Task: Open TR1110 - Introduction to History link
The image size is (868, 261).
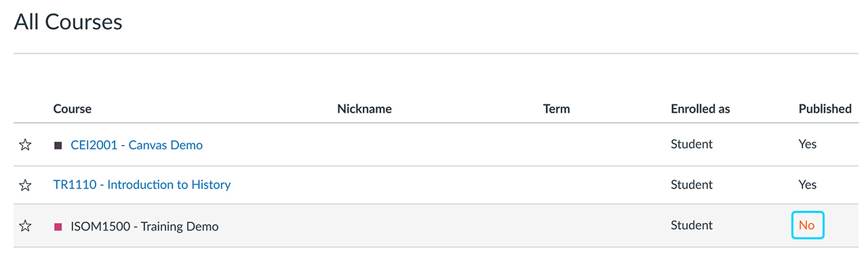Action: coord(142,184)
